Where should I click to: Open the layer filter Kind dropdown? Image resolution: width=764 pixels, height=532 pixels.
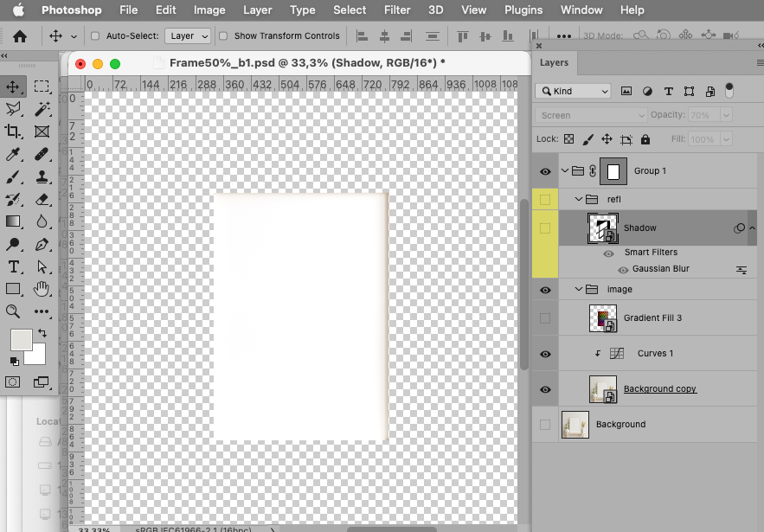coord(574,90)
